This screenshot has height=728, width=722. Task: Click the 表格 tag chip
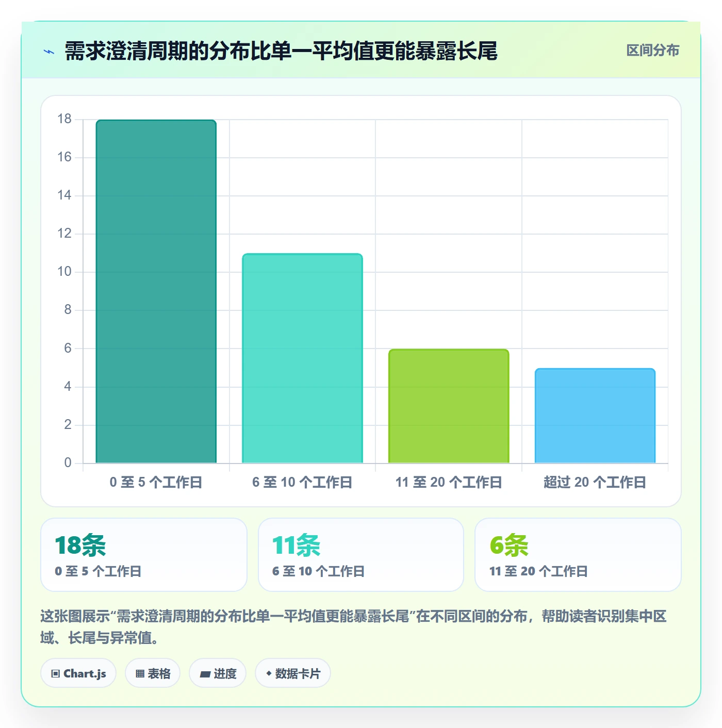pyautogui.click(x=153, y=673)
